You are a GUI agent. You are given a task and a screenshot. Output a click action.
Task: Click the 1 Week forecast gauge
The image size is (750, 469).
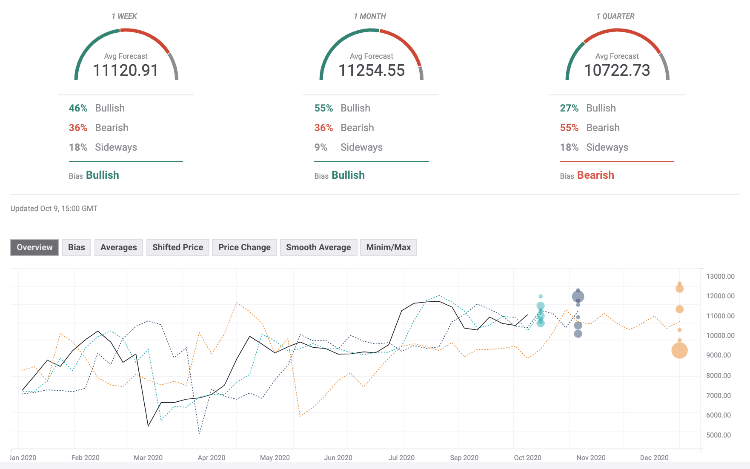tap(126, 57)
